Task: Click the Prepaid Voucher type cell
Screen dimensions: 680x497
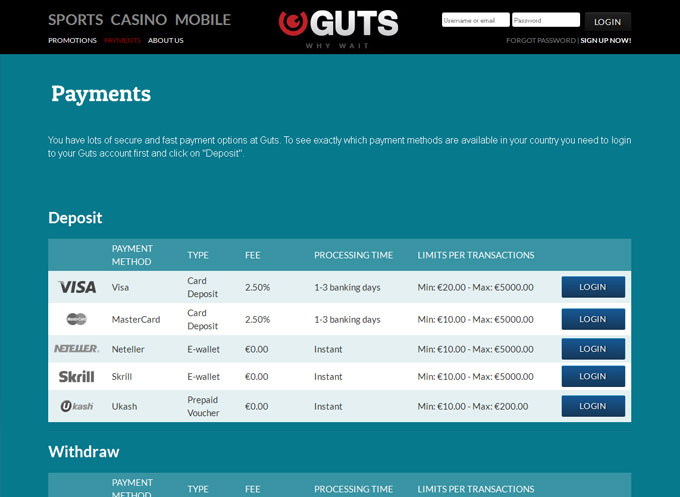Action: (x=203, y=406)
